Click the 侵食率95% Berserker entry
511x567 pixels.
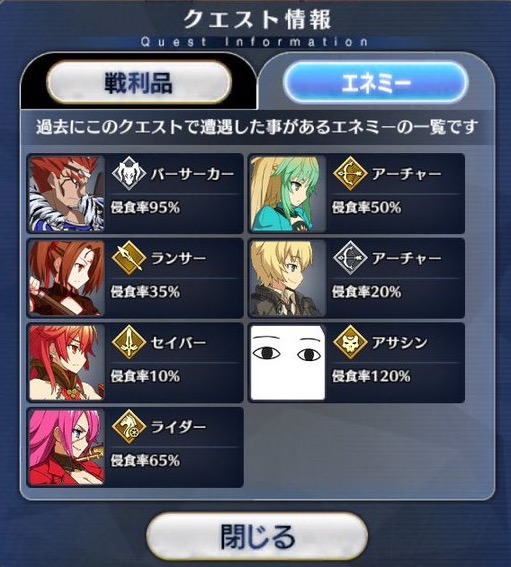pyautogui.click(x=135, y=194)
